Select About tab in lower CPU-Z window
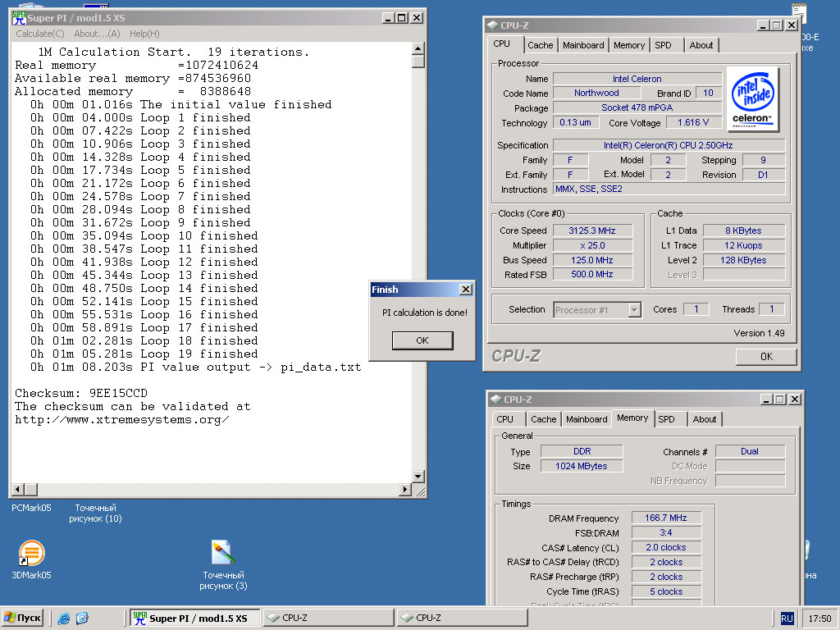 (705, 419)
